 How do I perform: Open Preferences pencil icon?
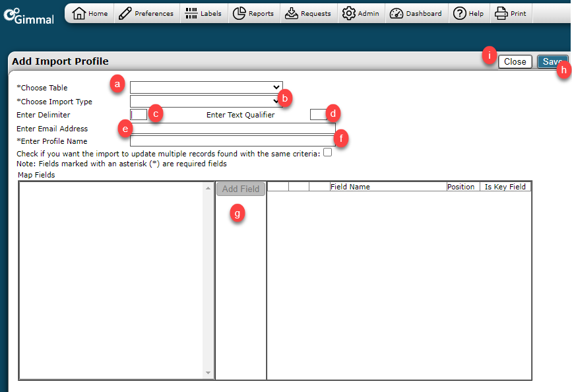pos(125,13)
